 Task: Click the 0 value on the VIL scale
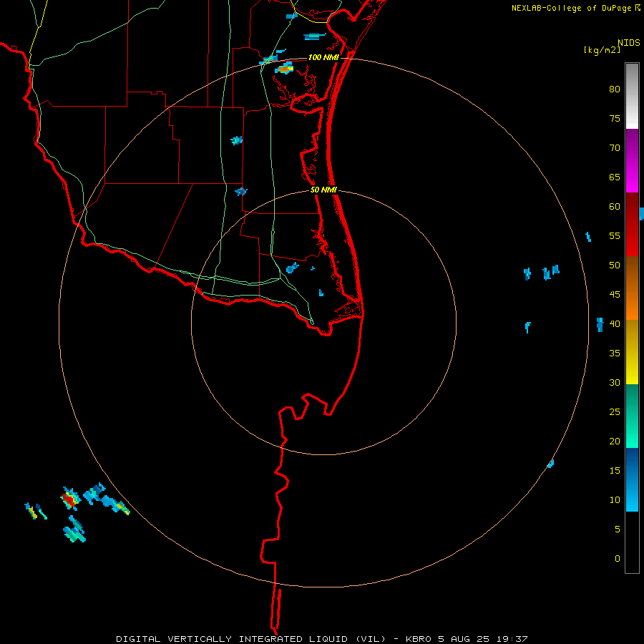[x=618, y=559]
